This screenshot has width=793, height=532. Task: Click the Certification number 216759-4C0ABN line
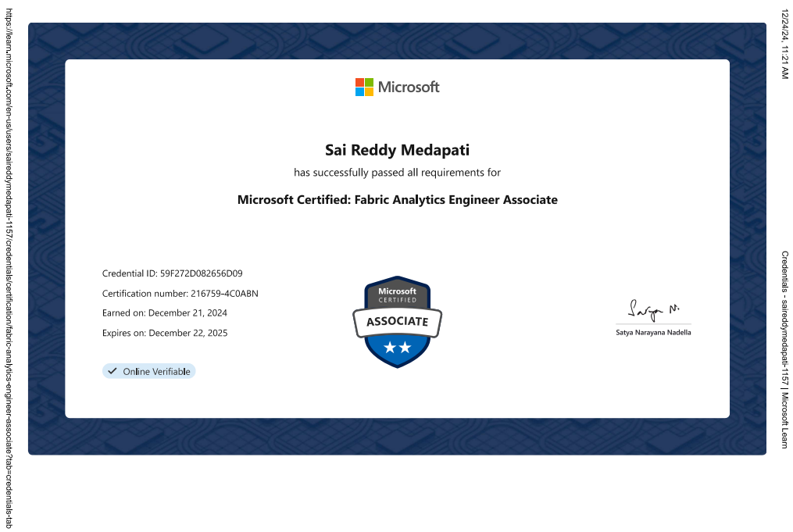coord(180,293)
